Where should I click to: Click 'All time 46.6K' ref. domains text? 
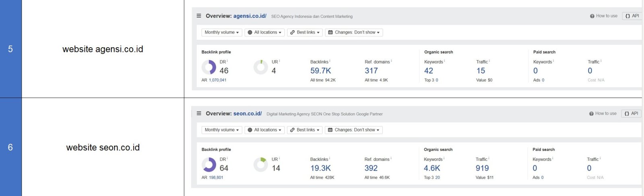coord(377,178)
